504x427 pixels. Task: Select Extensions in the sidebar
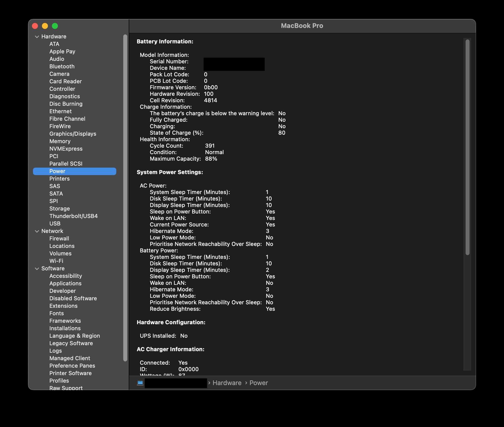coord(63,306)
